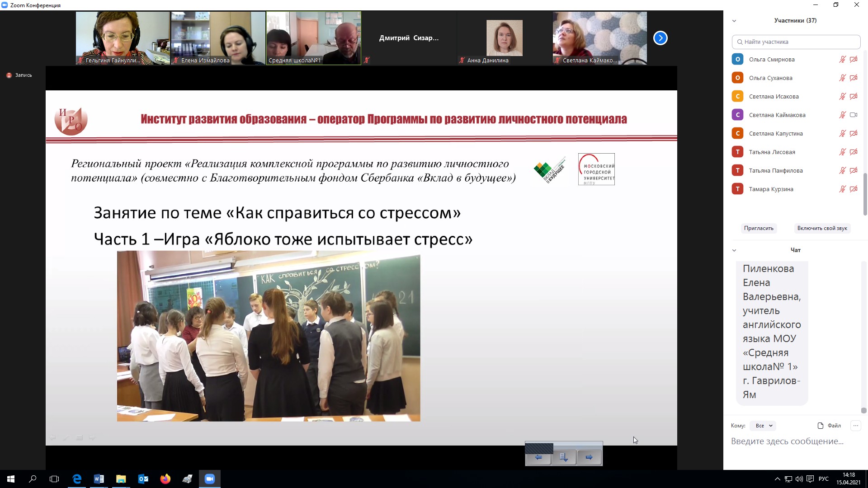Switch to Word on the taskbar
The height and width of the screenshot is (488, 868).
[99, 479]
